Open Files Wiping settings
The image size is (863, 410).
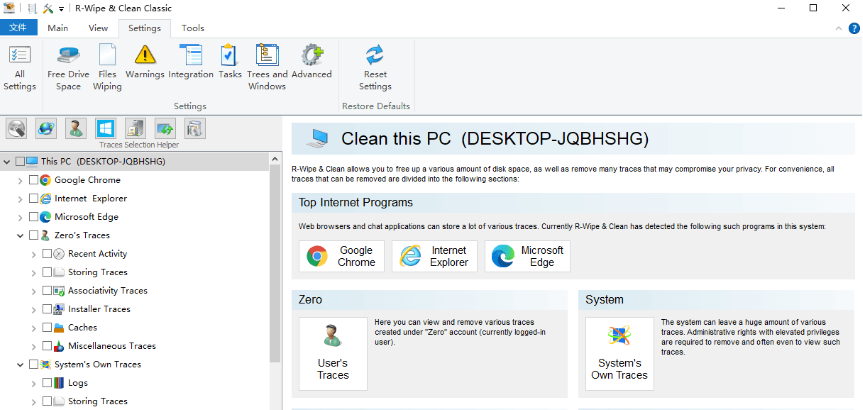(x=107, y=69)
